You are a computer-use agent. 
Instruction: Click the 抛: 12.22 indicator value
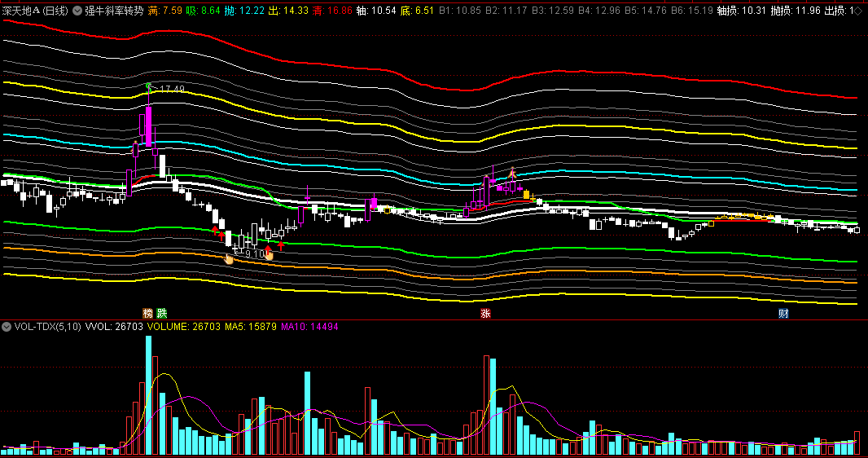[x=244, y=10]
